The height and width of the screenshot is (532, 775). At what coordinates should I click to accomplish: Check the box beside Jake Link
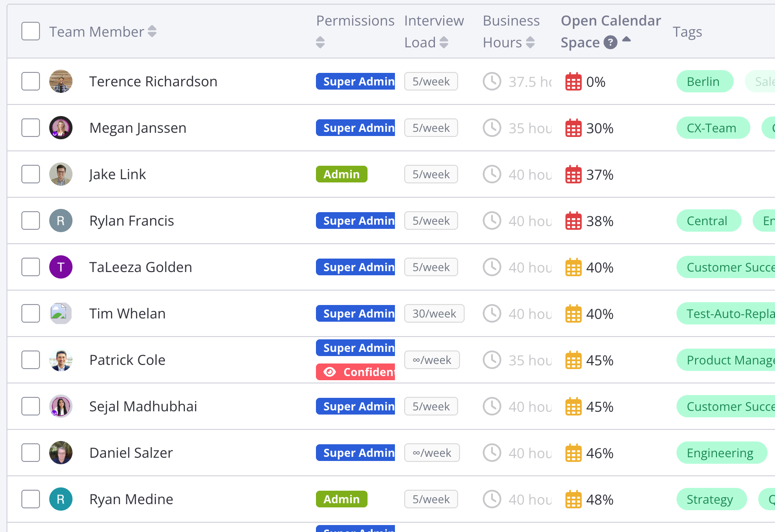click(31, 174)
